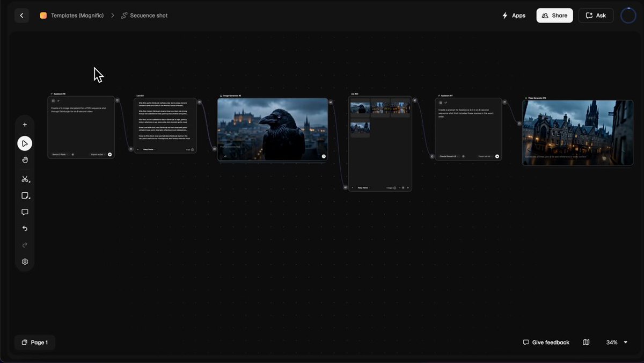Open canvas settings gear in the sidebar

pos(25,262)
